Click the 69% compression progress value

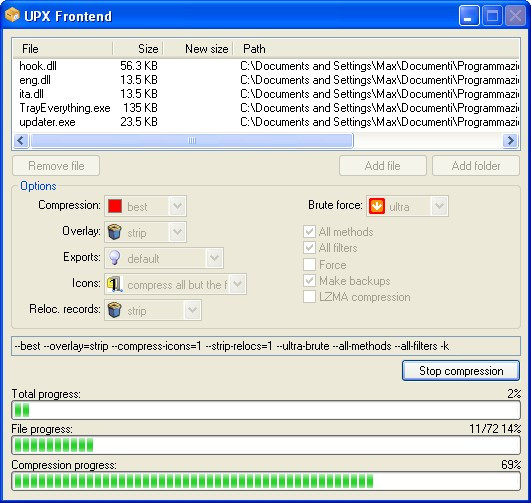(511, 465)
